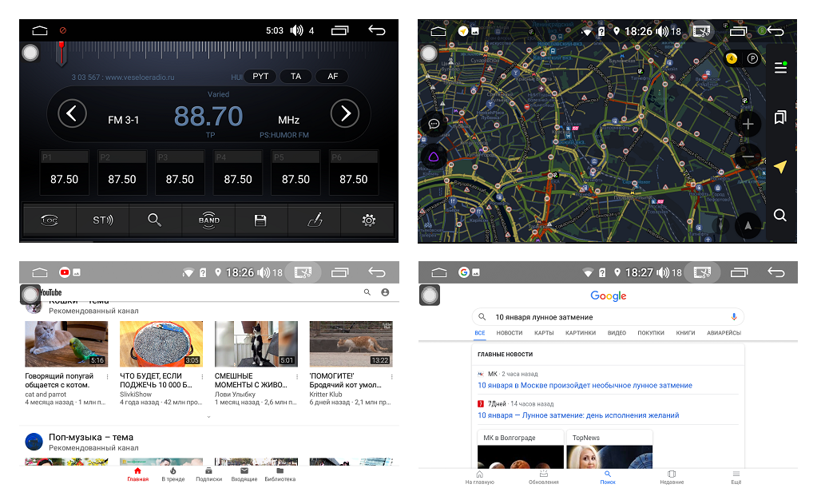Open radio settings gear

(369, 220)
